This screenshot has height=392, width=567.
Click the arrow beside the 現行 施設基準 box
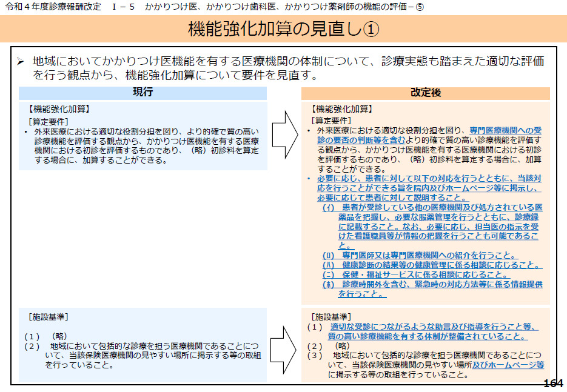(x=284, y=347)
